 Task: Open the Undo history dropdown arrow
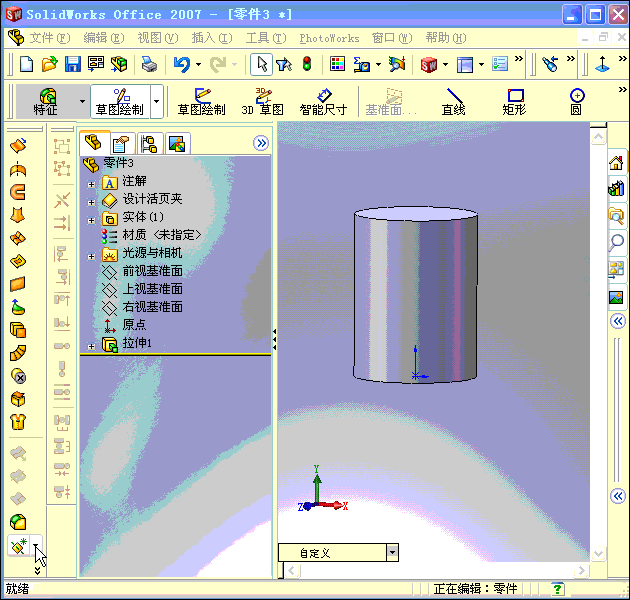pos(198,64)
